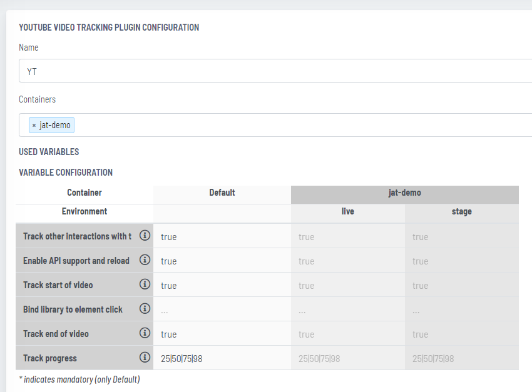Open info icon beside Track start of video

click(x=145, y=284)
